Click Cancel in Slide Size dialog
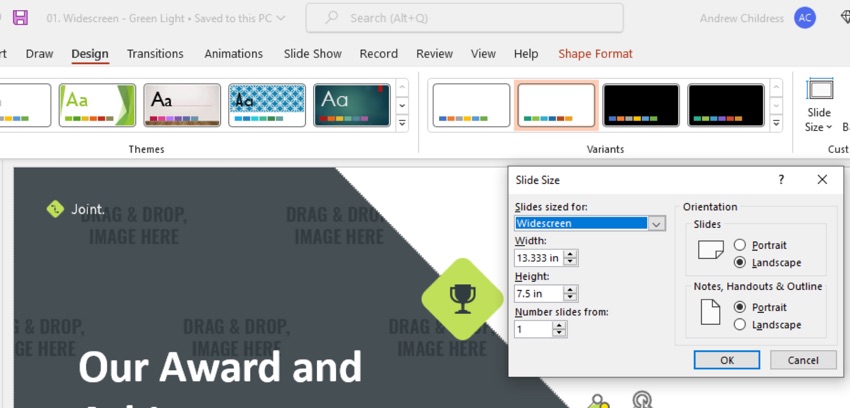 [x=803, y=360]
